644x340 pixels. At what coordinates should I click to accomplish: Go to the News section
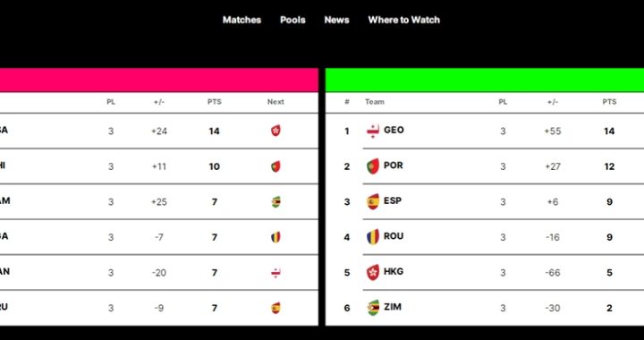click(336, 20)
